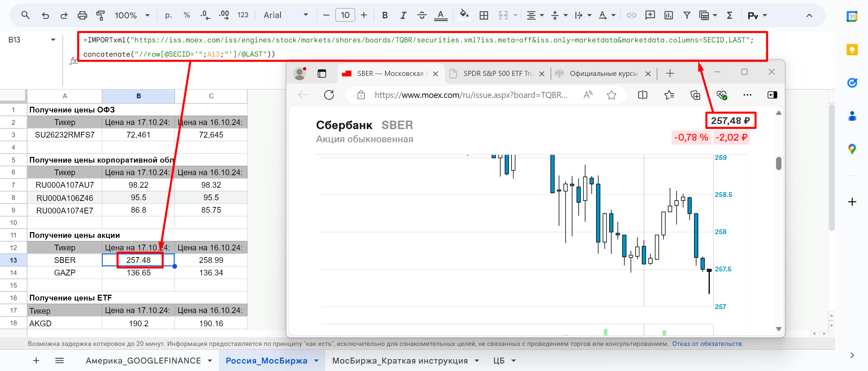The image size is (868, 371).
Task: Open Google Calendar in side panel
Action: (852, 16)
